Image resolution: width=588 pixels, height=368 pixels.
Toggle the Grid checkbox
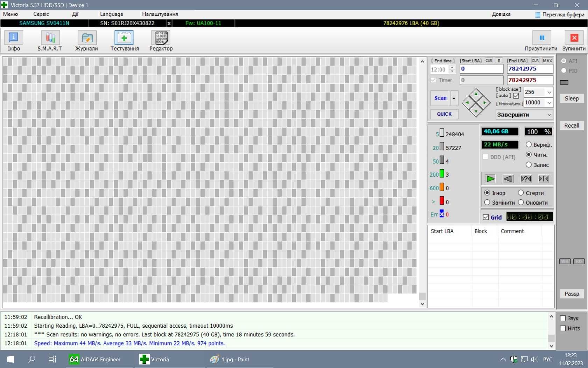coord(486,217)
